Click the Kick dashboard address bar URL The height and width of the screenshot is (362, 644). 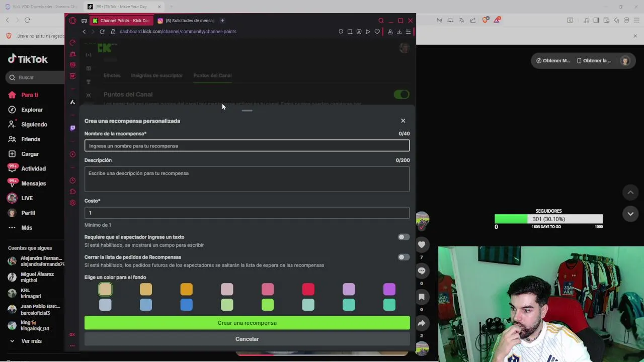(178, 31)
